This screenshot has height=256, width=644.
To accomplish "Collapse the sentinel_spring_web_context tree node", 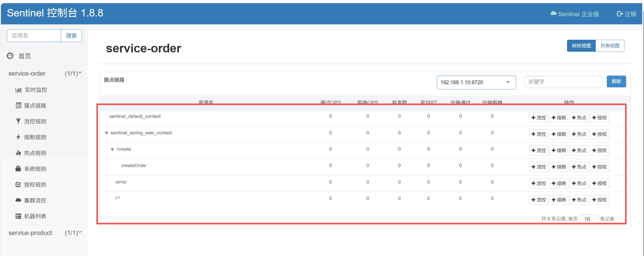I will (x=107, y=133).
